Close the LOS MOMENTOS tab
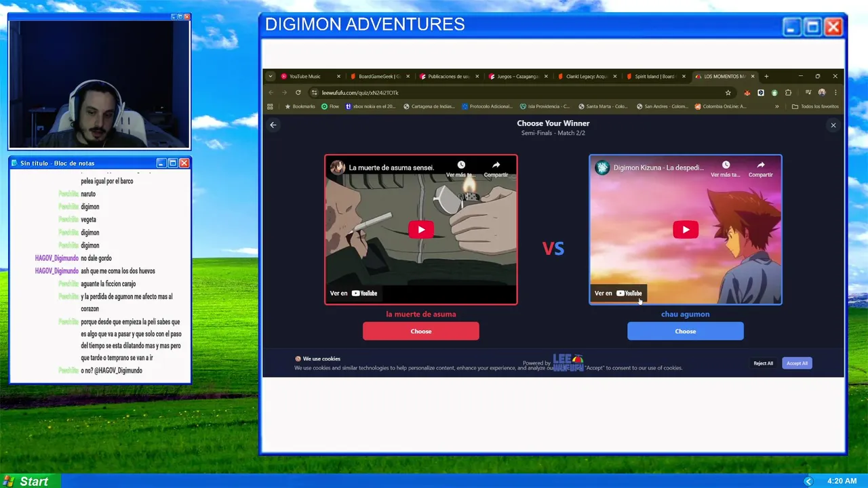Screen dimensions: 868x488 (x=753, y=77)
